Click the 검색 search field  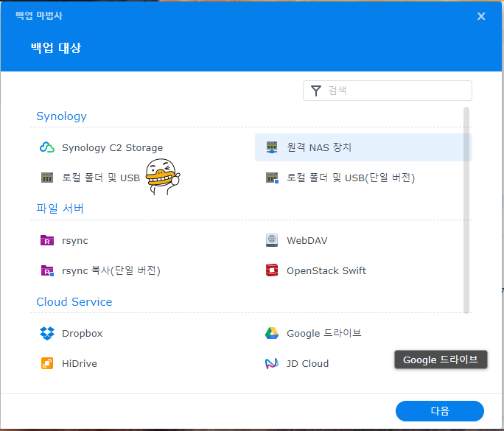pyautogui.click(x=388, y=91)
